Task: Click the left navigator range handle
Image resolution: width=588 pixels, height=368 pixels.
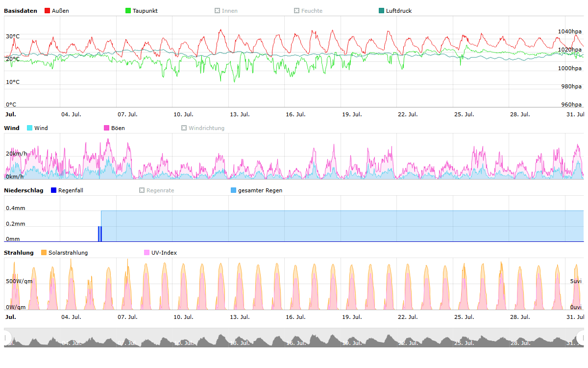Action: click(x=6, y=338)
